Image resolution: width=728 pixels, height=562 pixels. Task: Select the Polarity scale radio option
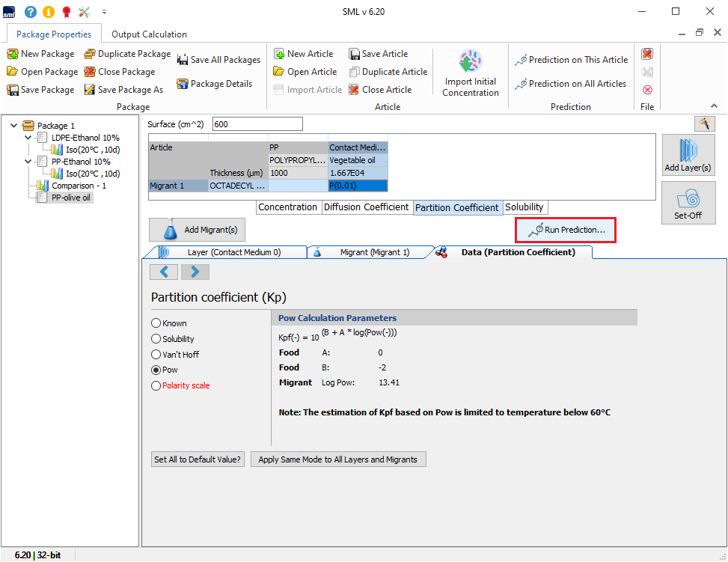point(156,386)
